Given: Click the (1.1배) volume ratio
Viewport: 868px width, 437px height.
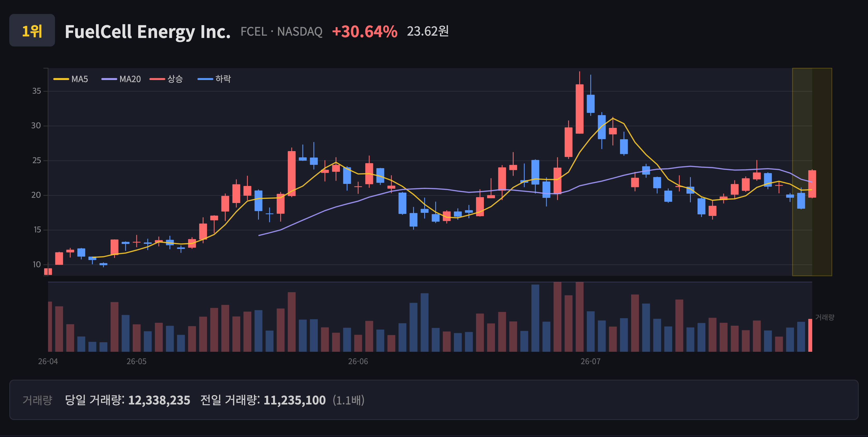Looking at the screenshot, I should [x=349, y=400].
